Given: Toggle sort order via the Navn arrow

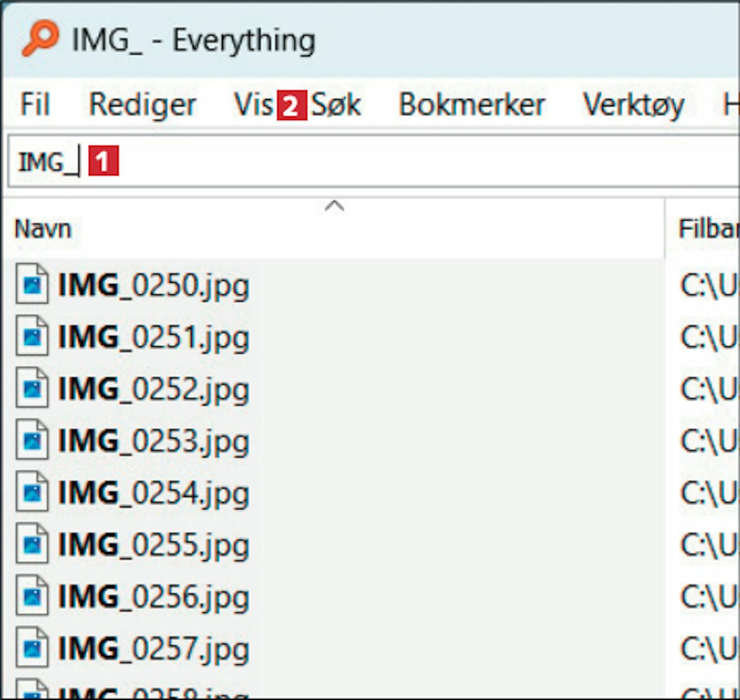Looking at the screenshot, I should click(334, 206).
